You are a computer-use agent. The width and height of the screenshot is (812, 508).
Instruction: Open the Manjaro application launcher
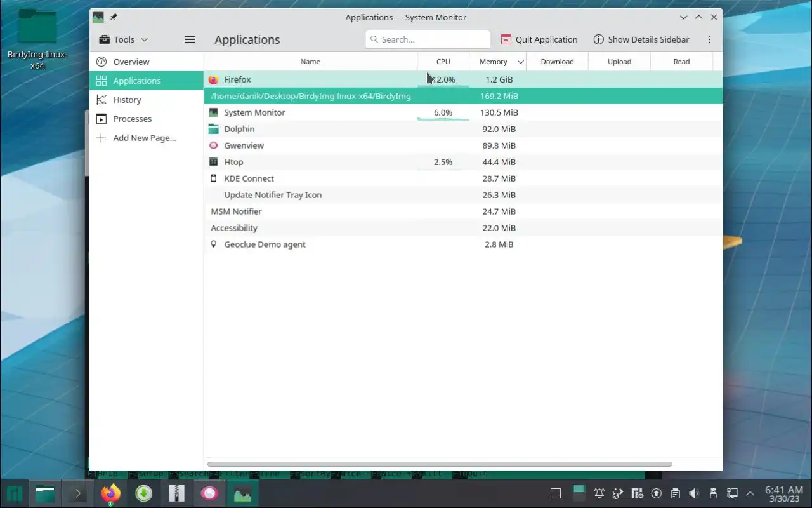(15, 493)
